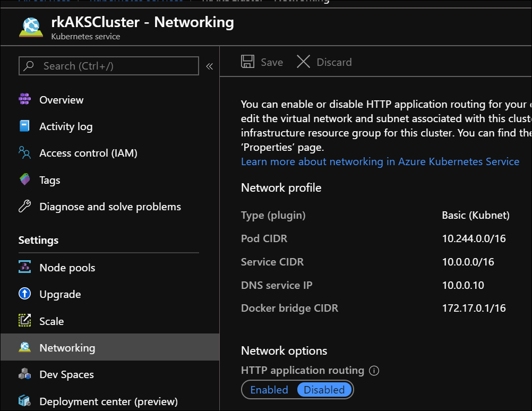Image resolution: width=532 pixels, height=411 pixels.
Task: Click the Activity log icon
Action: 25,126
